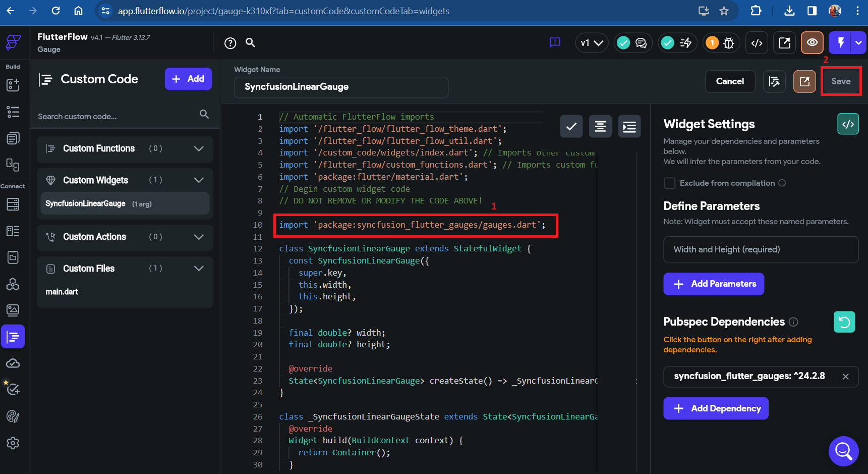Click the share project icon in top bar
Viewport: 868px width, 474px height.
click(x=784, y=43)
